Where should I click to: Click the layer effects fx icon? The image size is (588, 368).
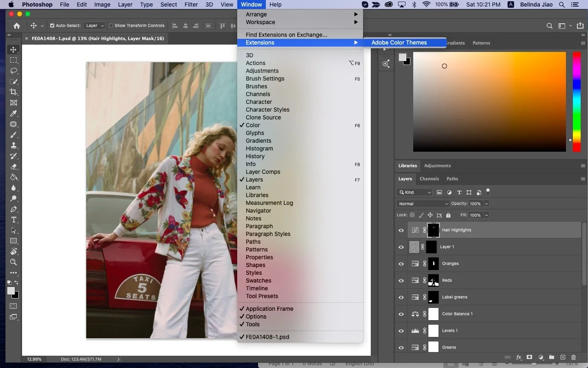pos(519,357)
